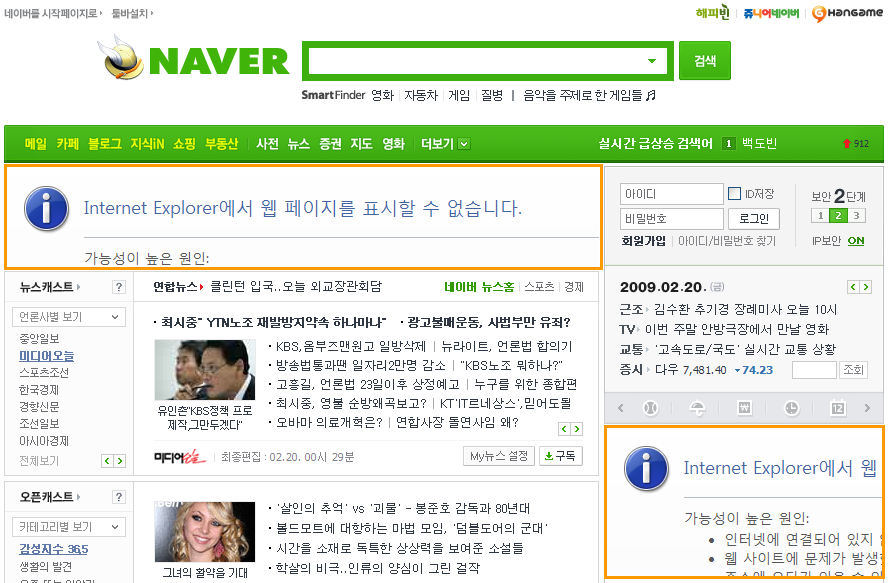The width and height of the screenshot is (888, 583).
Task: Expand the 더보기 services menu
Action: 445,144
